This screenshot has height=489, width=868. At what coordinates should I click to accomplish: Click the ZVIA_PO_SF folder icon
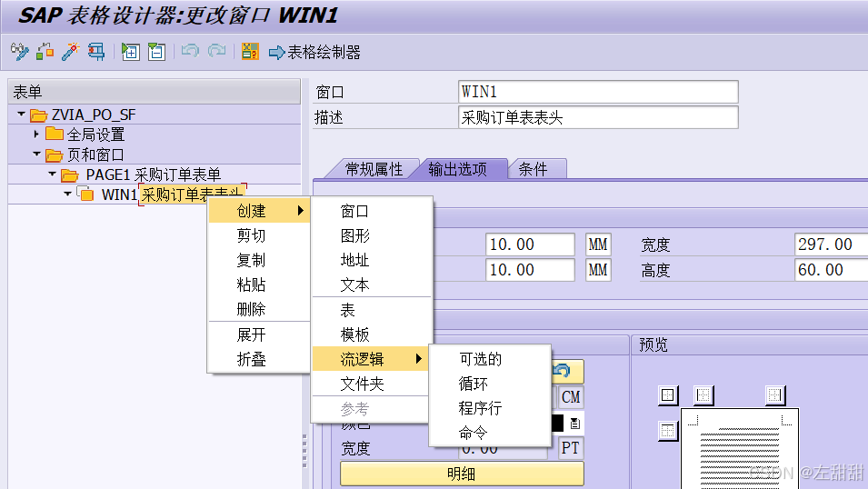[38, 115]
